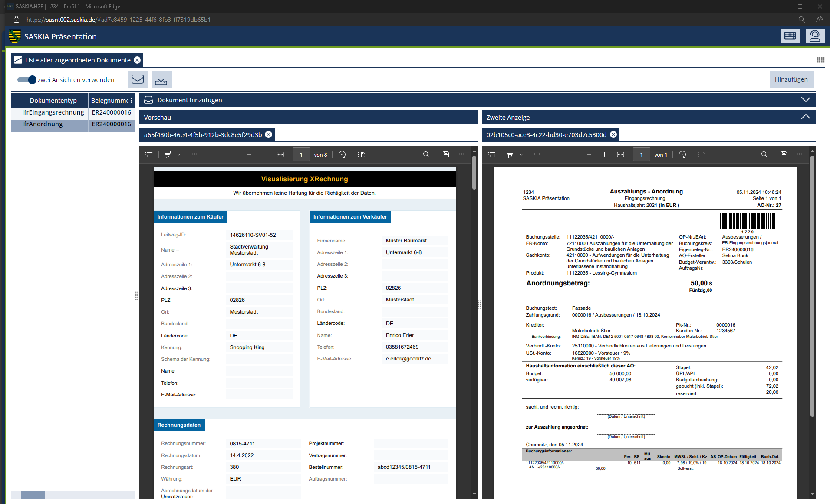The width and height of the screenshot is (830, 504).
Task: Close the a65f480b document tab
Action: pyautogui.click(x=269, y=134)
